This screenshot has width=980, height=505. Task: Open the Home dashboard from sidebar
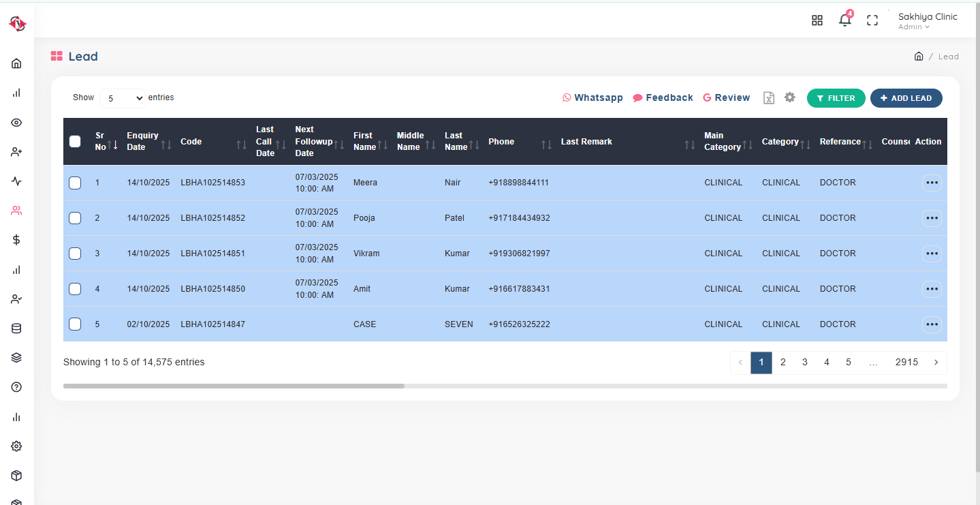pyautogui.click(x=16, y=63)
